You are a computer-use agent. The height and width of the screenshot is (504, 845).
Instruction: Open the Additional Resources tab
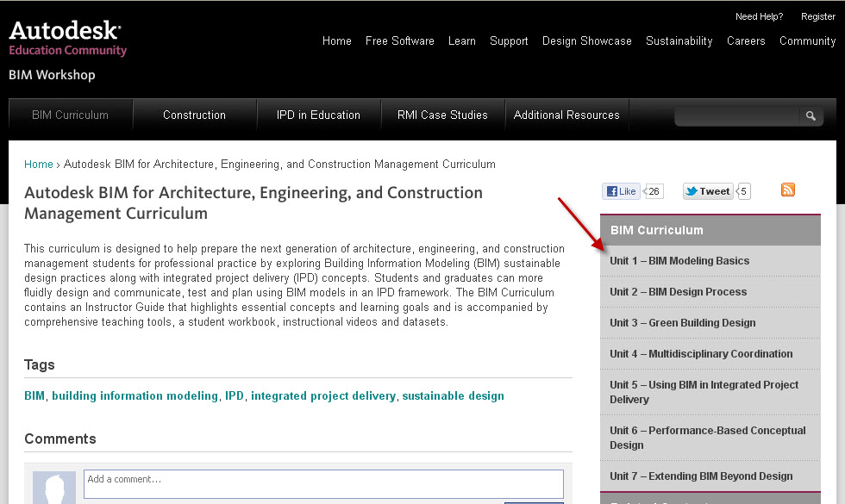[566, 115]
